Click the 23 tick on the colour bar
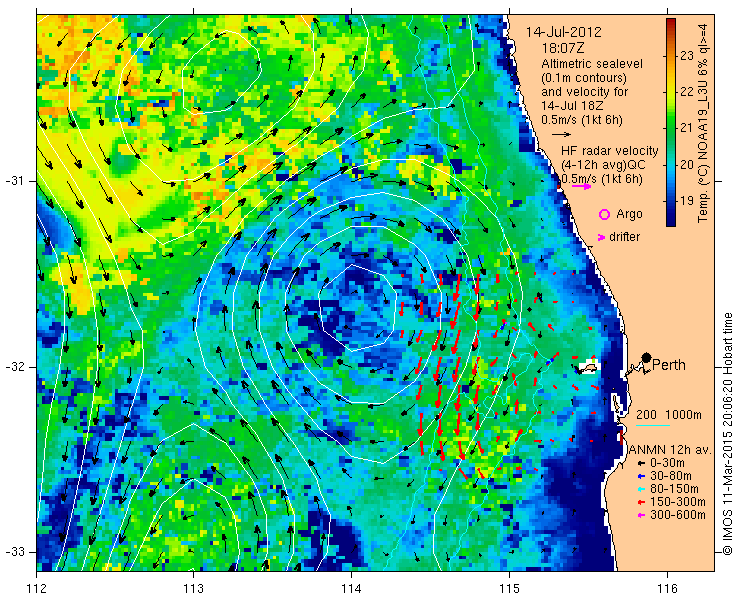This screenshot has width=740, height=600. coord(687,56)
